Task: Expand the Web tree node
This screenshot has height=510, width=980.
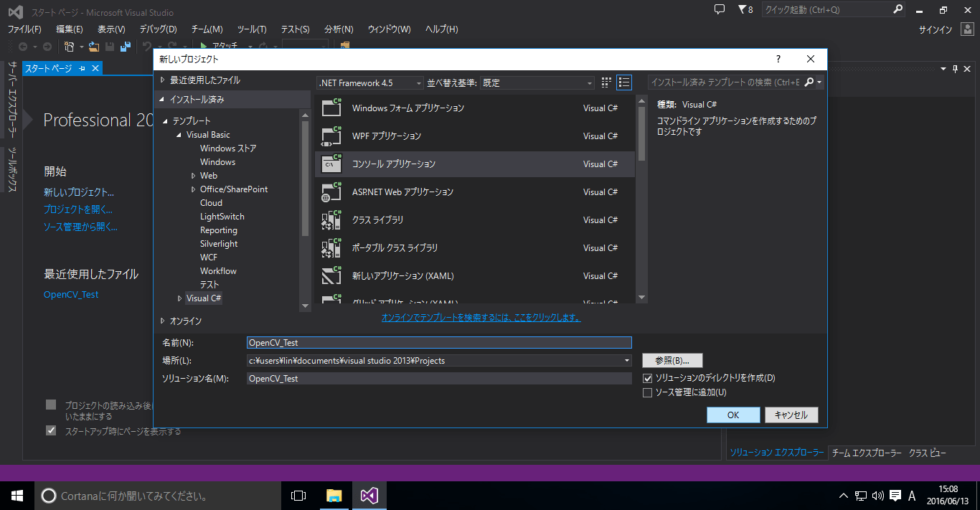Action: 194,176
